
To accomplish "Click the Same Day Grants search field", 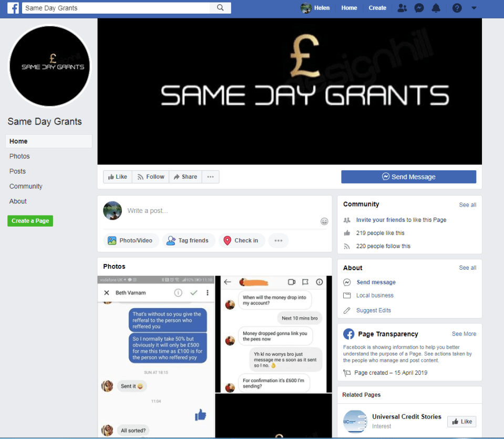I will tap(116, 8).
